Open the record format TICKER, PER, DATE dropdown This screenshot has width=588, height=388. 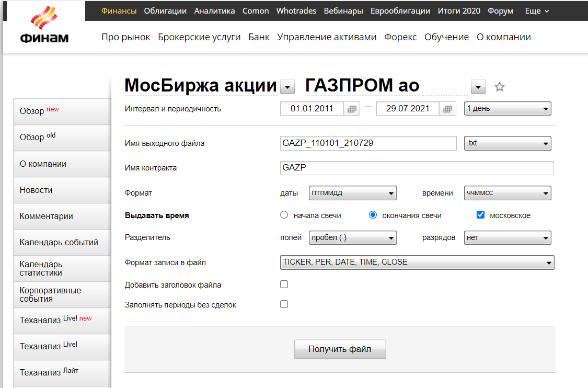417,263
